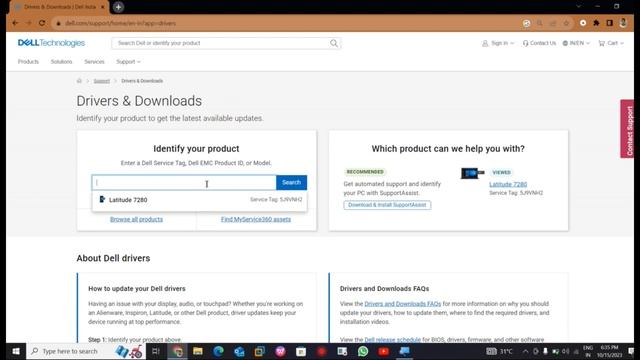
Task: Click the Dell Technologies logo
Action: click(51, 43)
